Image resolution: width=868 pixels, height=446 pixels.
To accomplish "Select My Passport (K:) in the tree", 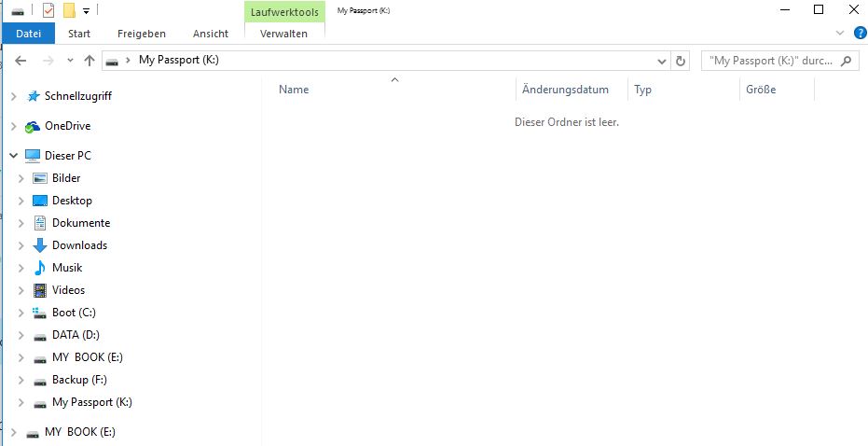I will [x=92, y=401].
